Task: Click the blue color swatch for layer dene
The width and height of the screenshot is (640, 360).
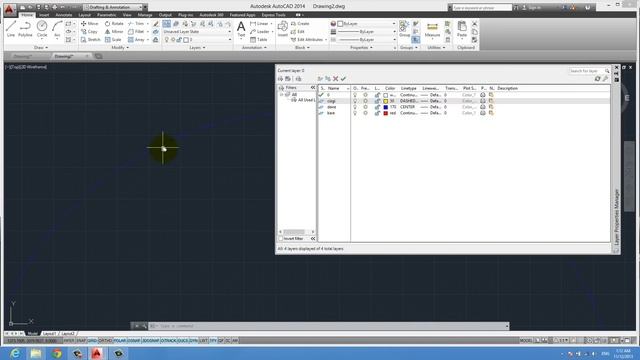Action: (x=385, y=107)
